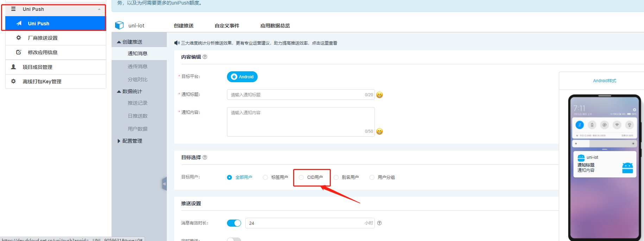Select 透传消息 in the side tree
Screen dimensions: 644x241
[138, 66]
